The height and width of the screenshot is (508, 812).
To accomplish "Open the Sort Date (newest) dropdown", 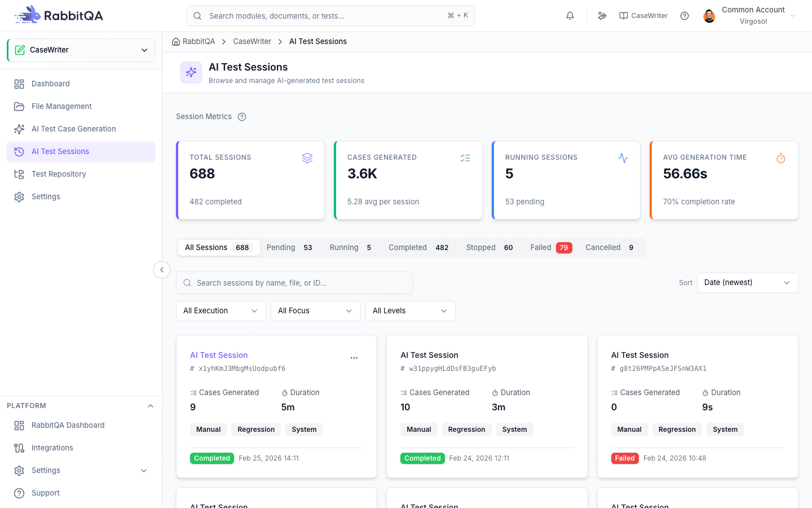I will (x=748, y=283).
